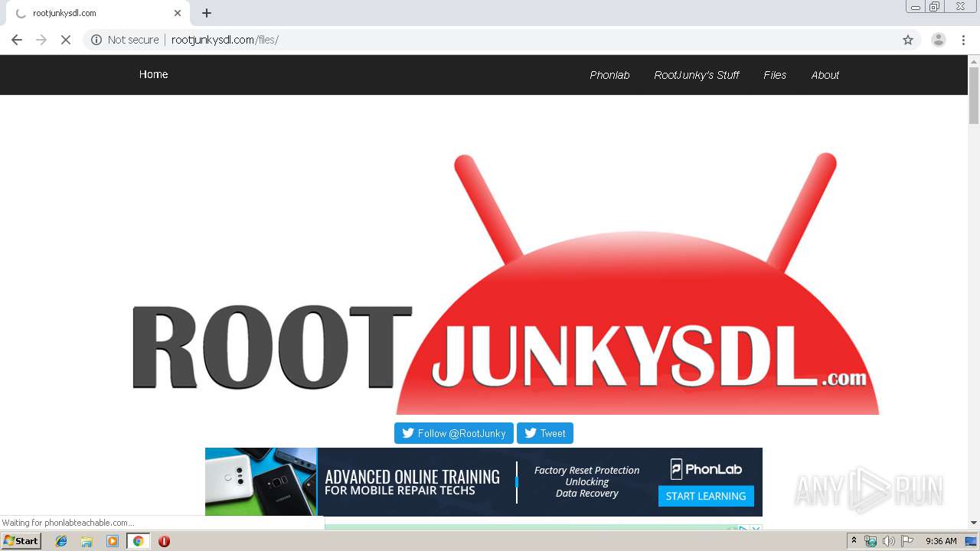Open the Windows Start menu
The width and height of the screenshot is (980, 551).
click(x=21, y=541)
